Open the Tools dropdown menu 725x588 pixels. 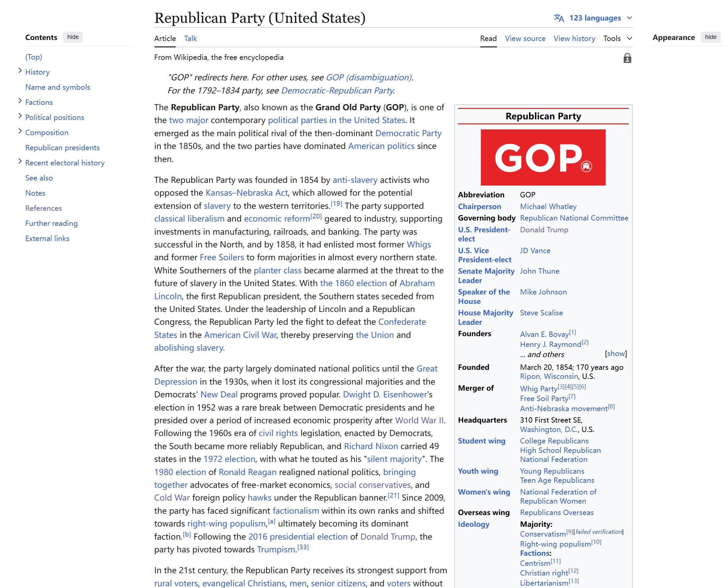[x=618, y=38]
